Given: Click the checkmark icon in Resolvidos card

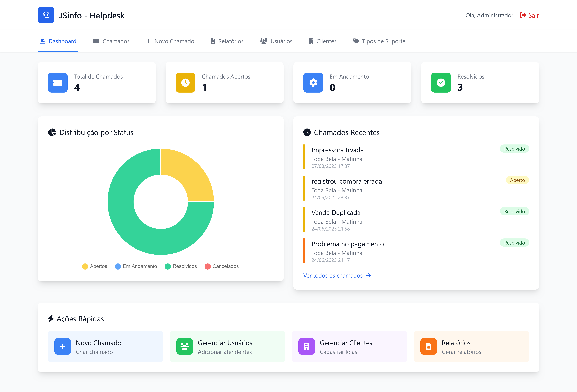Looking at the screenshot, I should [x=441, y=83].
